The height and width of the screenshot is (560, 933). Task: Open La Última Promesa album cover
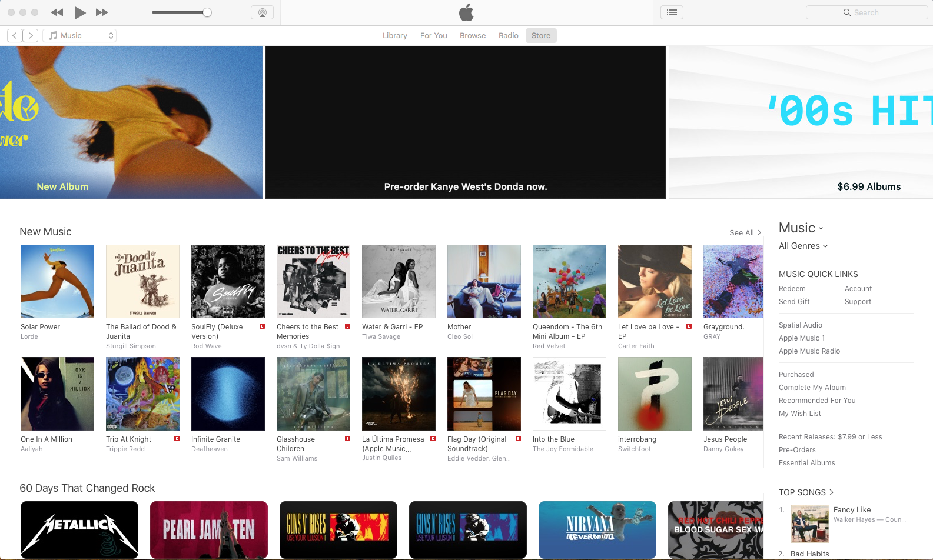click(x=399, y=394)
